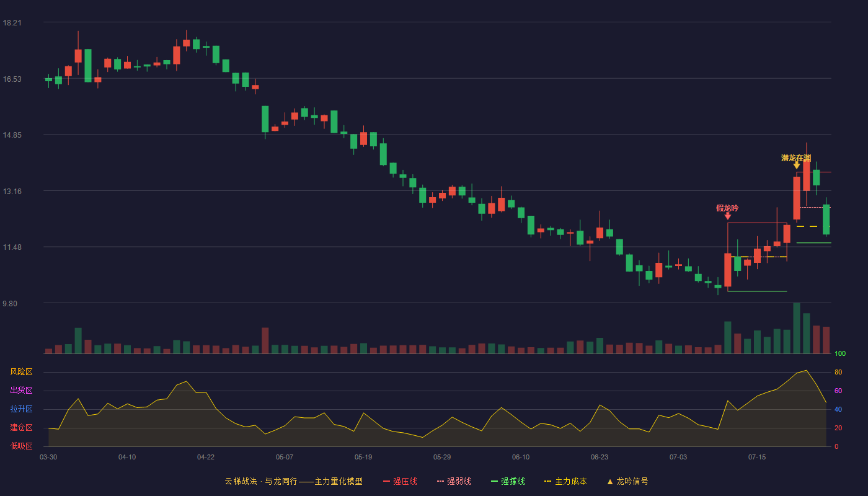Select the 建仓区 zone label
Image resolution: width=868 pixels, height=496 pixels.
tap(21, 428)
